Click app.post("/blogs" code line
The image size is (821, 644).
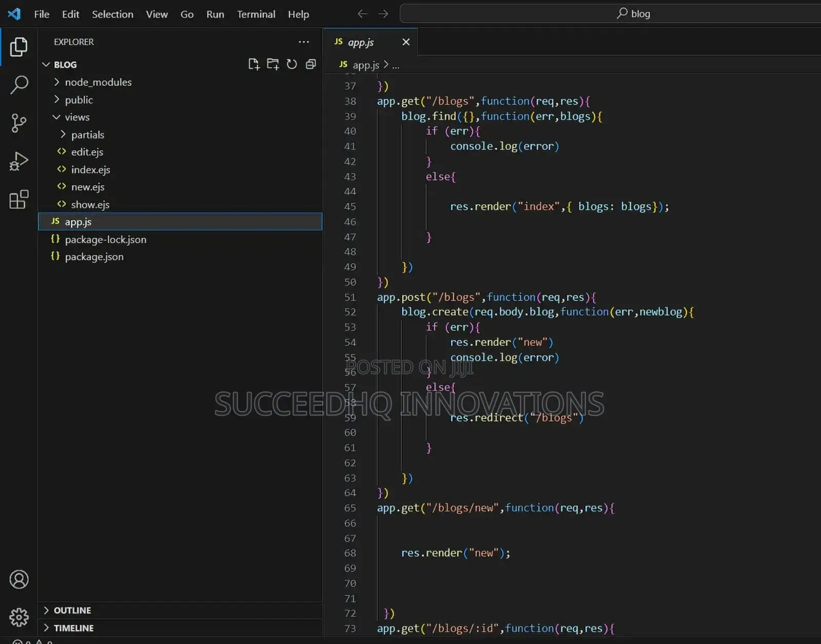point(486,297)
